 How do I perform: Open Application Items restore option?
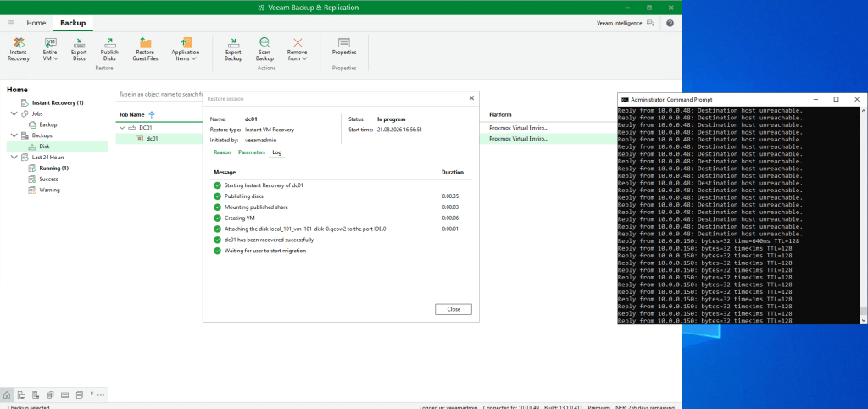pos(186,49)
